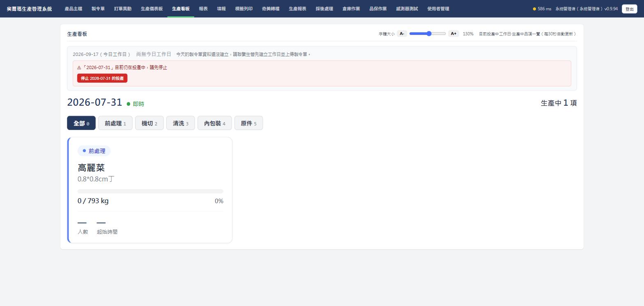This screenshot has width=644, height=306.
Task: Click the 586 ms latency indicator
Action: (542, 9)
